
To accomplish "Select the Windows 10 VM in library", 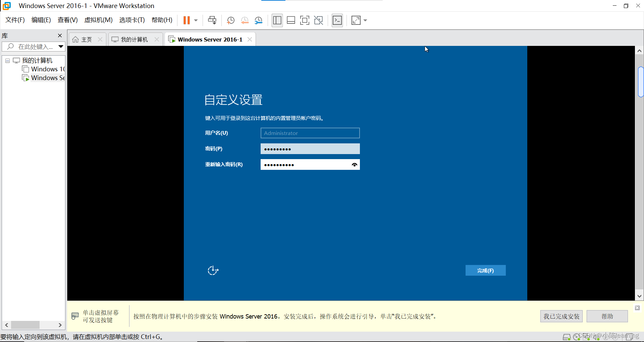I will point(48,69).
